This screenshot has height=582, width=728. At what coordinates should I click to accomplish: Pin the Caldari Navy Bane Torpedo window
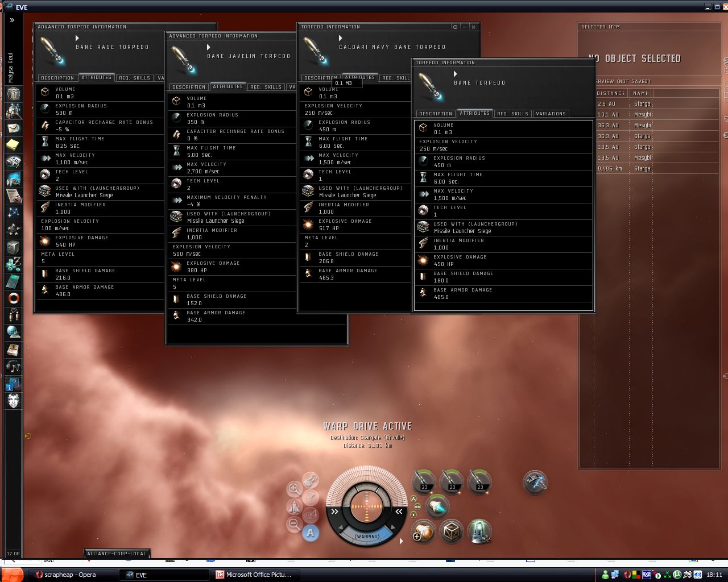[455, 27]
